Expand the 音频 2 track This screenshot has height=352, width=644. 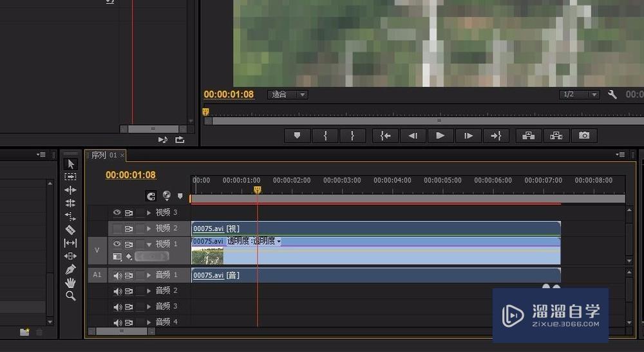pos(149,291)
